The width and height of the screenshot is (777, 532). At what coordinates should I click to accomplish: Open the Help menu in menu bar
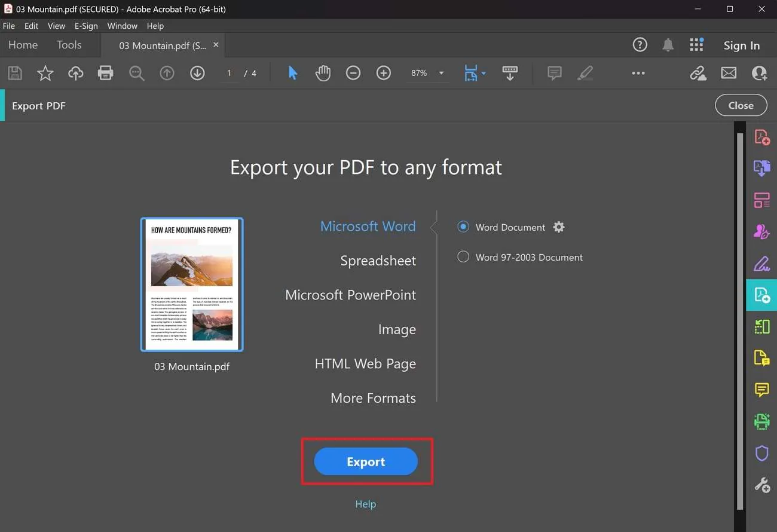(x=155, y=26)
